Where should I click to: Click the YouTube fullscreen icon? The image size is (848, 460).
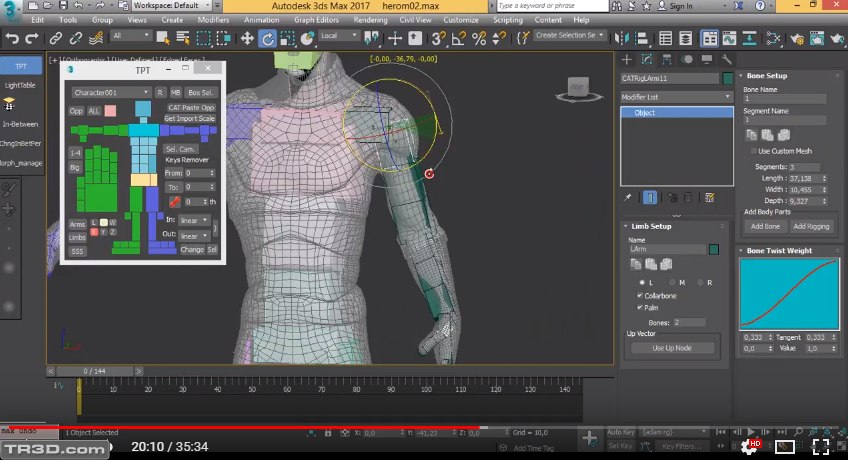(821, 446)
